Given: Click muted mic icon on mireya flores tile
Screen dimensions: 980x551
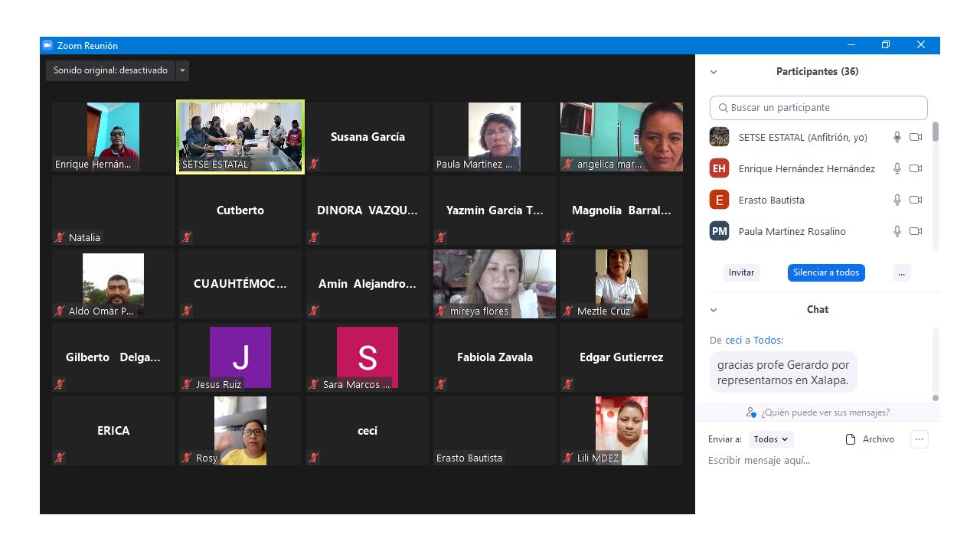Looking at the screenshot, I should pyautogui.click(x=441, y=311).
